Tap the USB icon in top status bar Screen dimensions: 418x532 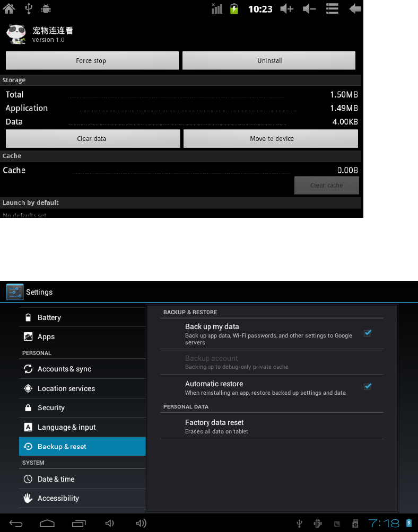click(29, 8)
